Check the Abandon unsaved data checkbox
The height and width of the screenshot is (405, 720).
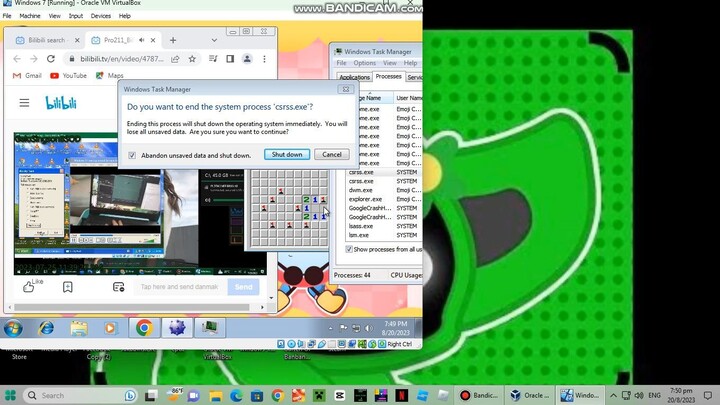[132, 155]
